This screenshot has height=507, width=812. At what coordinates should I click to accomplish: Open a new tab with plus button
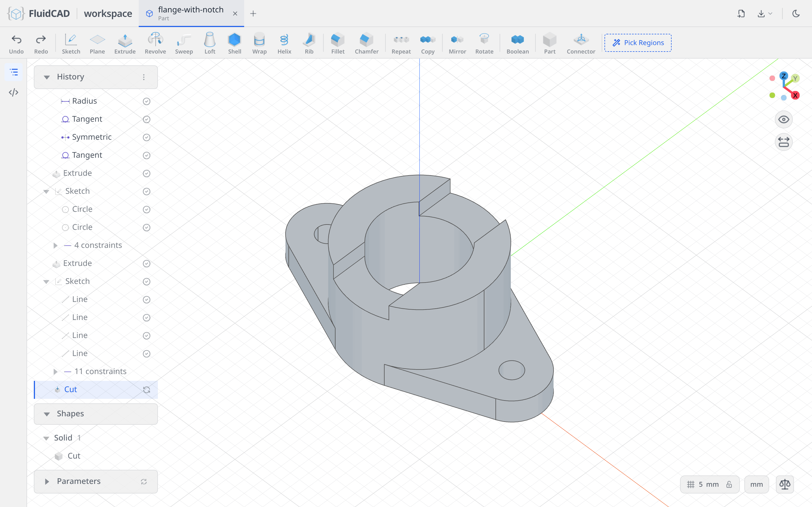[253, 14]
